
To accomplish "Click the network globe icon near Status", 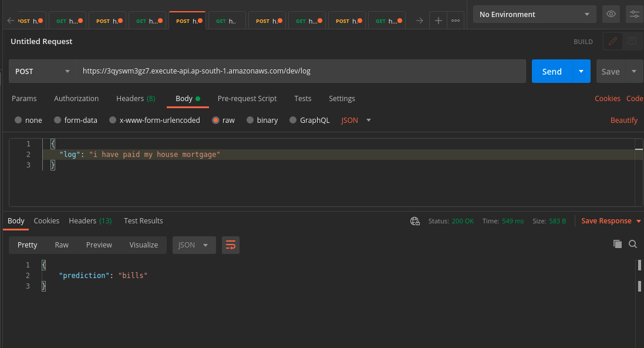I will pyautogui.click(x=415, y=221).
